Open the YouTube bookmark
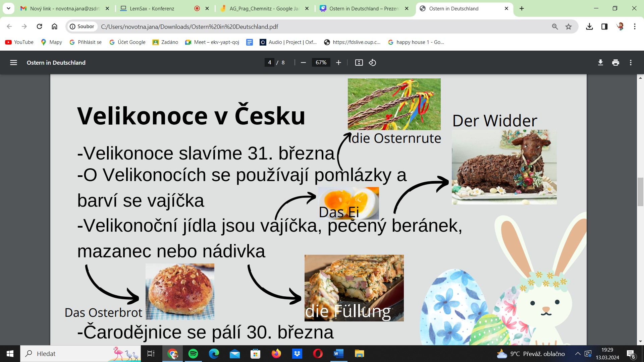Viewport: 644px width, 362px height. 19,42
